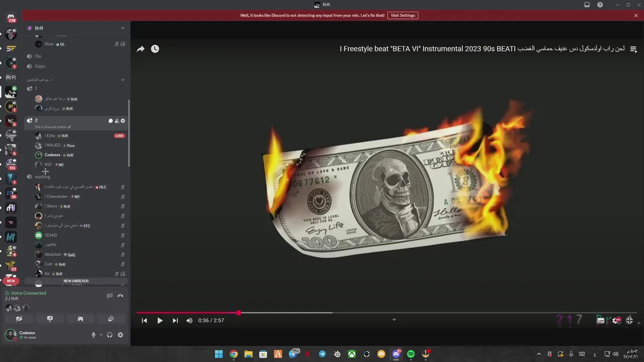Open Discord Help in the title bar
Image resolution: width=644 pixels, height=362 pixels.
600,5
